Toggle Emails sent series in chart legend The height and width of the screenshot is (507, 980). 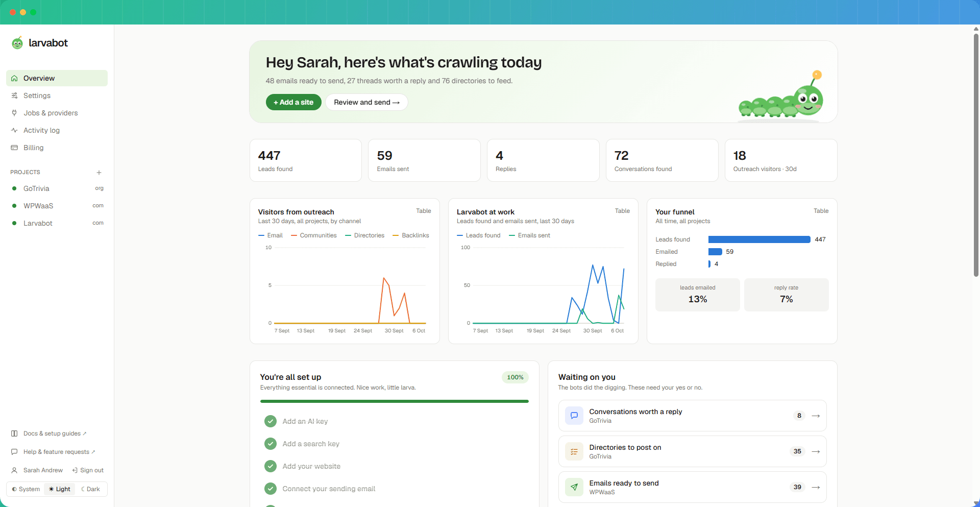pos(530,235)
